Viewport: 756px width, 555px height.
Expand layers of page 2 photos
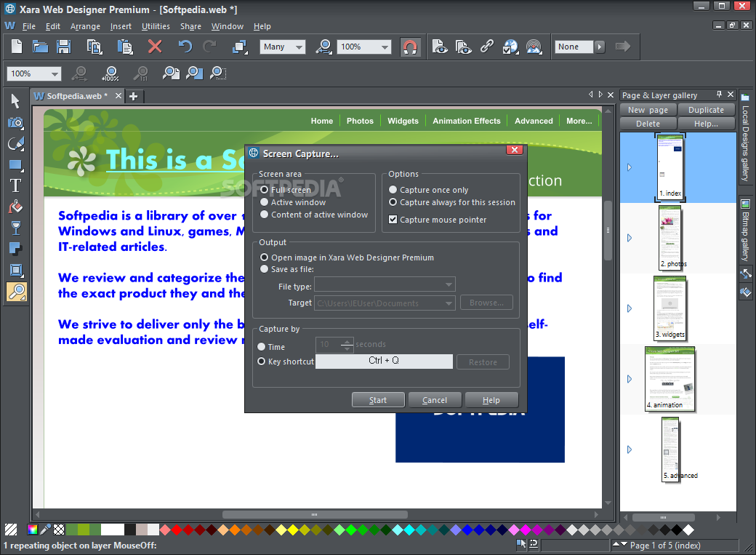click(x=630, y=238)
